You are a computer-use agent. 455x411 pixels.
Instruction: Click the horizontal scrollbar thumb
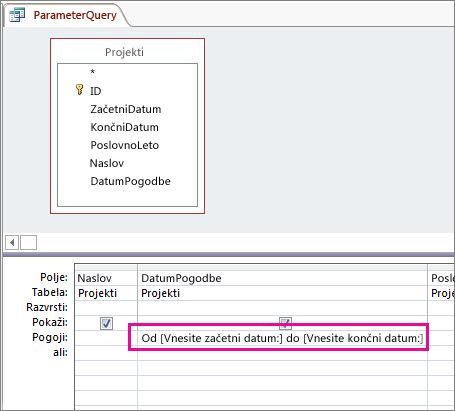(x=28, y=242)
